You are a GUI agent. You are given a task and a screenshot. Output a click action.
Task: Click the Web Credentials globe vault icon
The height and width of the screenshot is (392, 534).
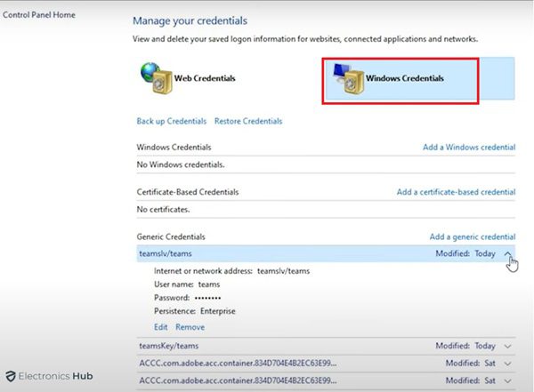(157, 78)
